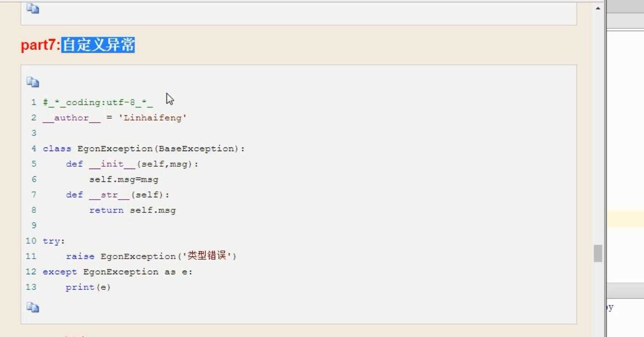The height and width of the screenshot is (337, 644).
Task: Click 'except EgonException as e:' line
Action: [118, 272]
